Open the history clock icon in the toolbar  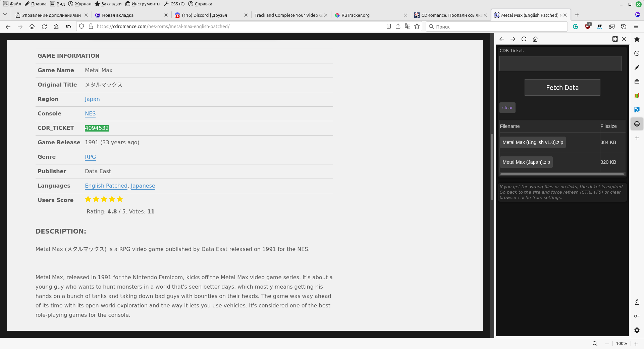click(x=624, y=27)
